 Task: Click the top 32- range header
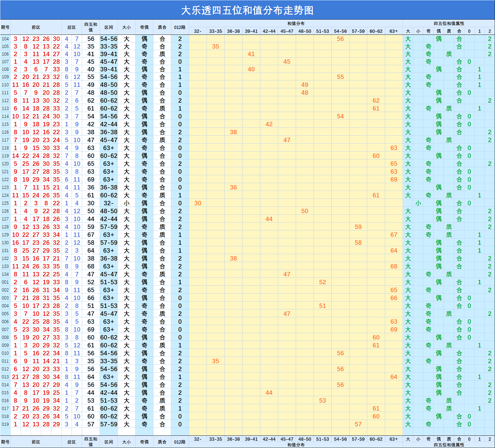click(x=198, y=31)
